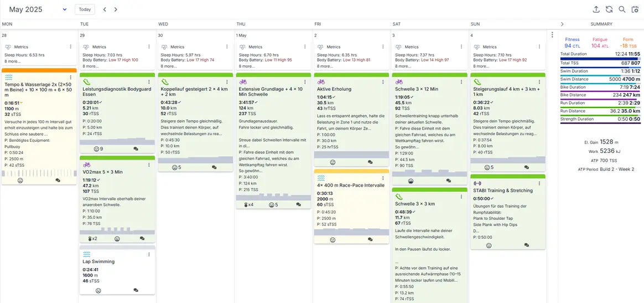Click the refresh calendar icon
Viewport: 644px width, 303px height.
coord(609,9)
